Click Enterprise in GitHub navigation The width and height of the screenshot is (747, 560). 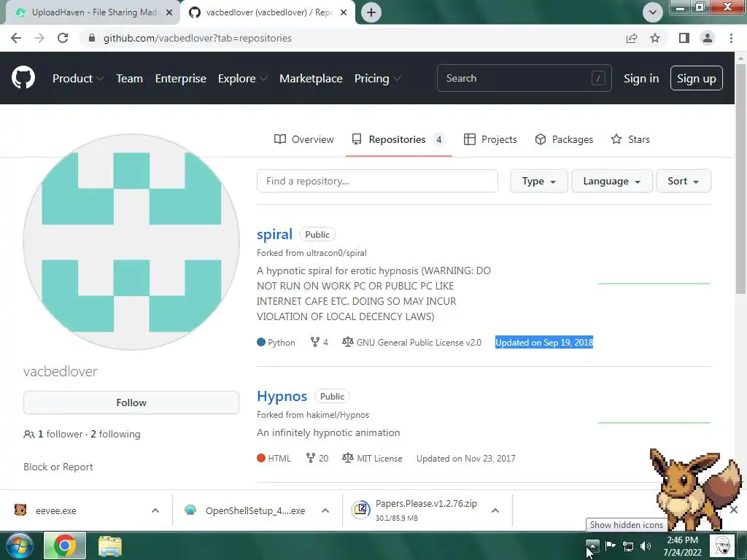[181, 79]
